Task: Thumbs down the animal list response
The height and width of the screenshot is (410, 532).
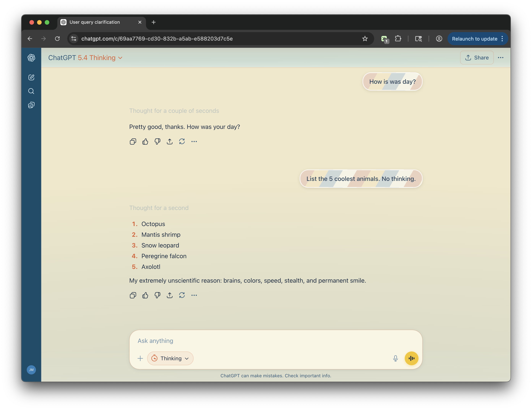Action: pyautogui.click(x=157, y=295)
